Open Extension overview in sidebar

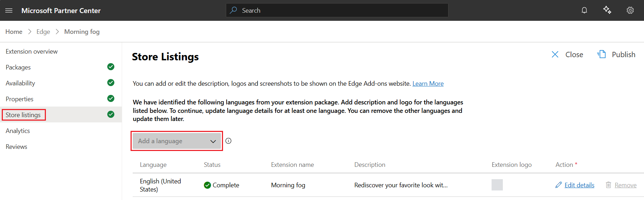pos(32,51)
